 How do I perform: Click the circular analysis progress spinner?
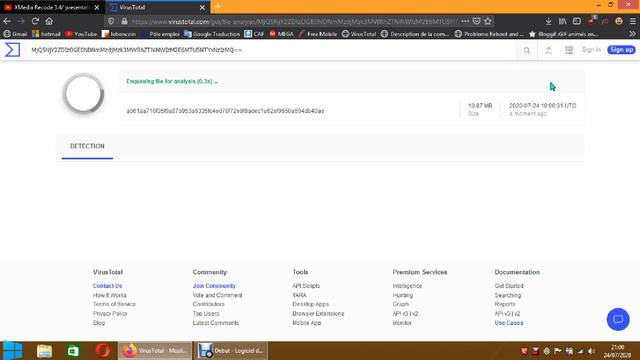tap(84, 93)
